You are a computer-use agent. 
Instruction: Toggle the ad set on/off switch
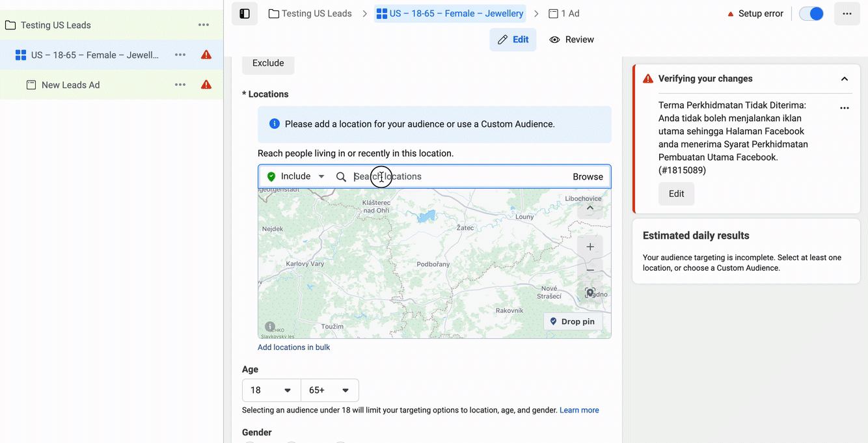pos(811,14)
